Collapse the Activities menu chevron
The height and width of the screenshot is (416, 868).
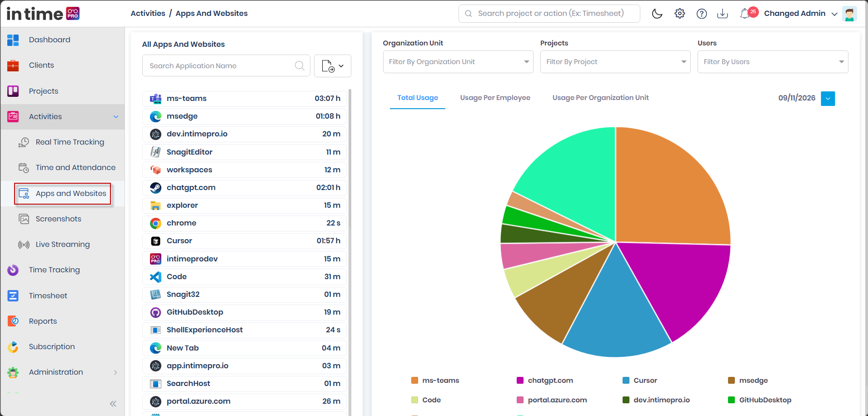coord(116,117)
